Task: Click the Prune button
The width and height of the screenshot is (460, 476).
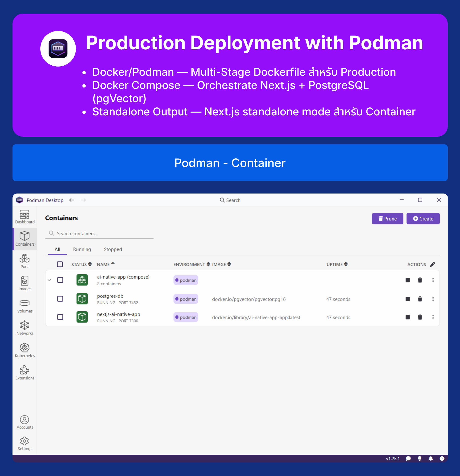Action: (387, 219)
